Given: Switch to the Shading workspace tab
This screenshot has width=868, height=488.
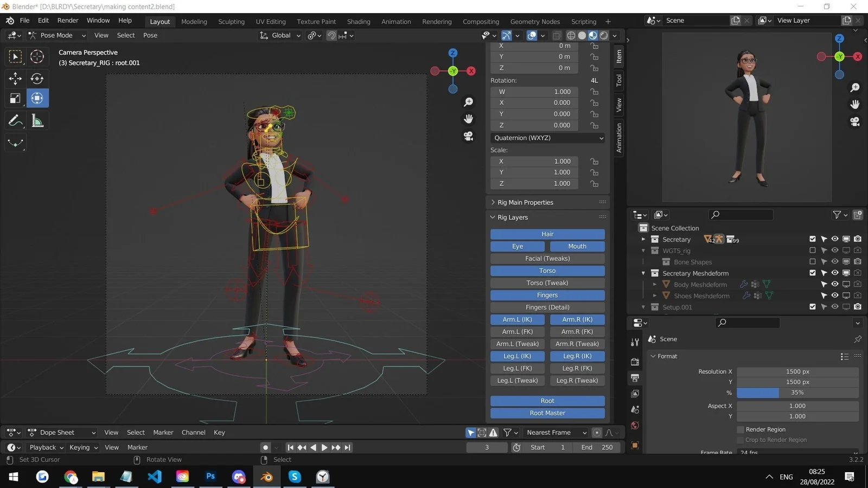Looking at the screenshot, I should [359, 22].
